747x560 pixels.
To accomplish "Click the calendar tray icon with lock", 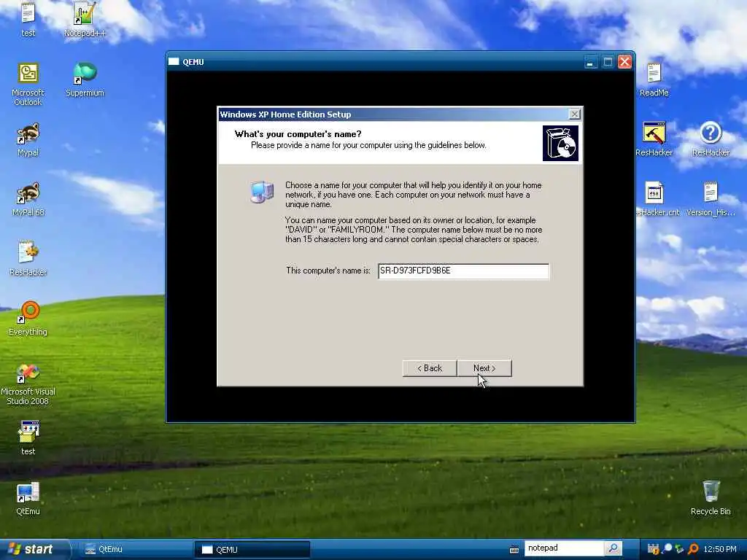I will 653,549.
